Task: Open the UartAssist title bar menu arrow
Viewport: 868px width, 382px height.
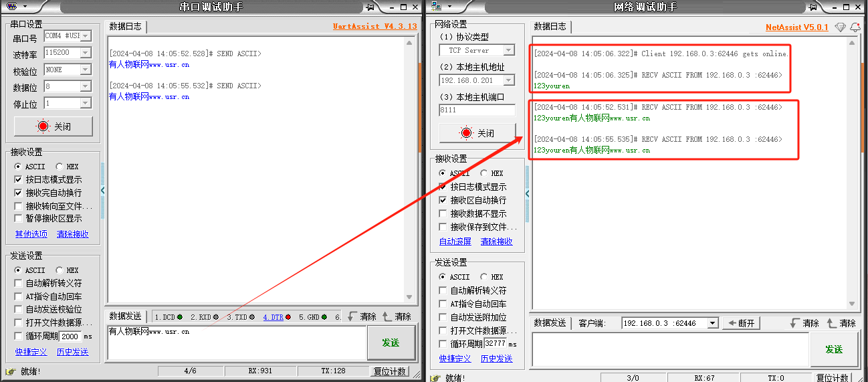Action: pos(25,7)
